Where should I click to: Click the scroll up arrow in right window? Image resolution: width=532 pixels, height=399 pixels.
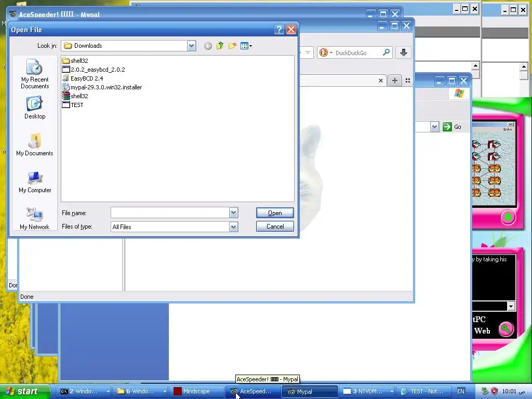tap(524, 66)
